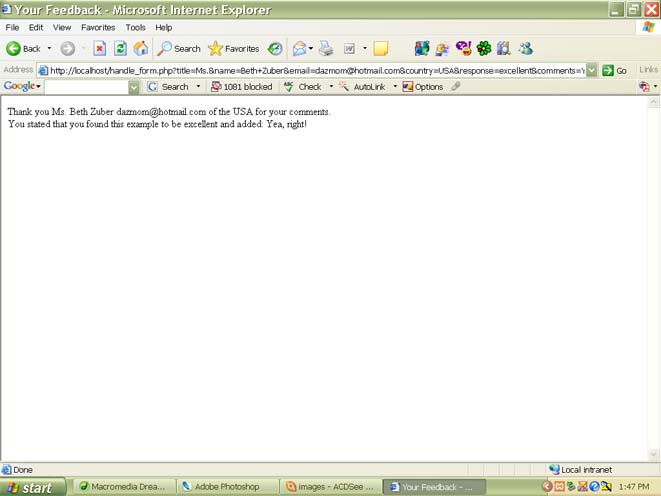
Task: Refresh the page using green arrows icon
Action: pyautogui.click(x=120, y=49)
